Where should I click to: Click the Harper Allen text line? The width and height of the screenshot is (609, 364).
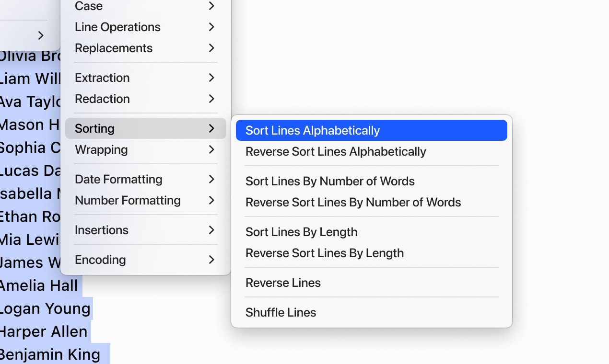click(44, 331)
